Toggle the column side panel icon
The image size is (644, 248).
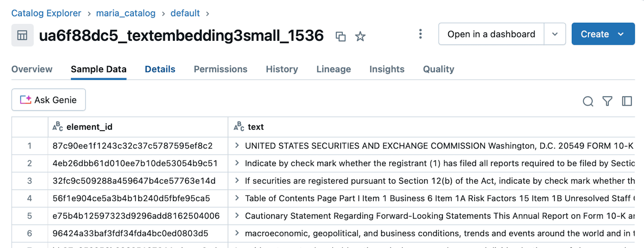click(x=627, y=101)
